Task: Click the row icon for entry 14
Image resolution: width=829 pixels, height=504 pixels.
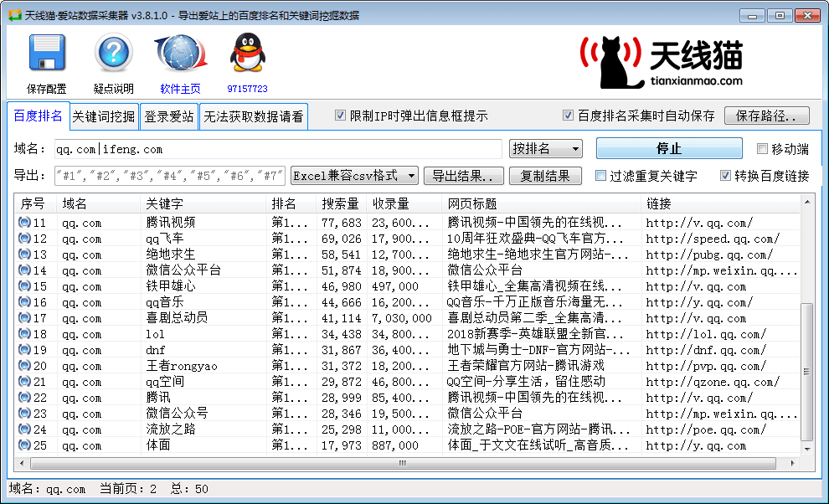Action: [x=24, y=270]
